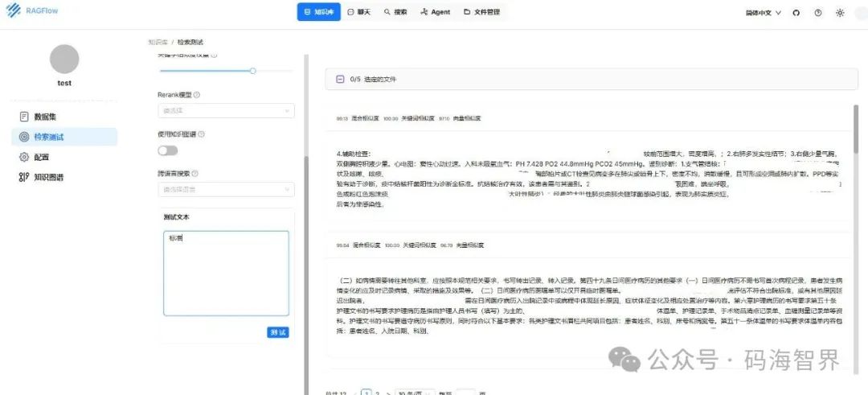Click the first retrieval result chunk starting 4.辅助检查
The height and width of the screenshot is (395, 868).
(589, 179)
